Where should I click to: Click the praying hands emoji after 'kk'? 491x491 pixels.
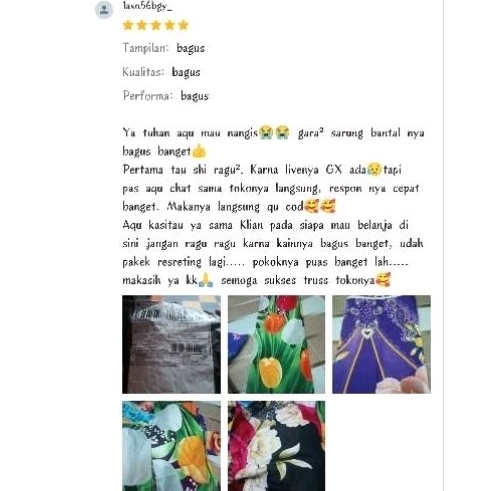pyautogui.click(x=206, y=280)
